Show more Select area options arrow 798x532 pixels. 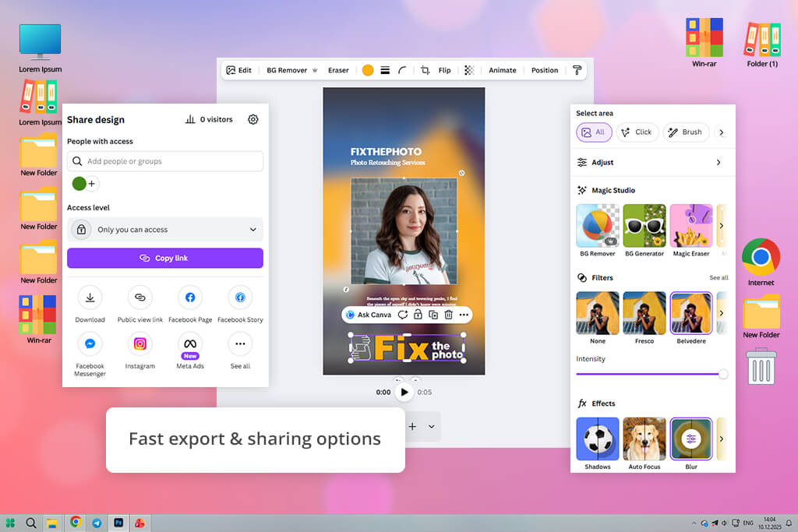click(x=721, y=132)
